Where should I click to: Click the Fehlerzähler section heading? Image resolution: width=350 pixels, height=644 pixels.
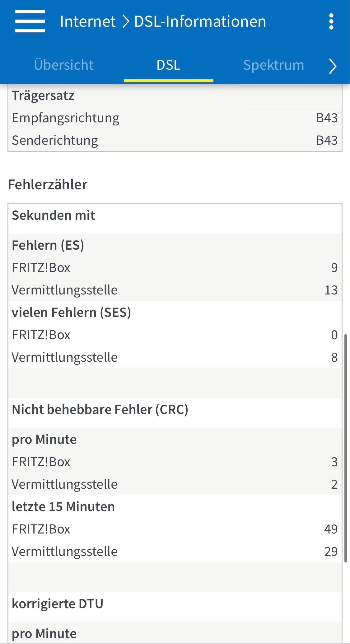coord(48,185)
